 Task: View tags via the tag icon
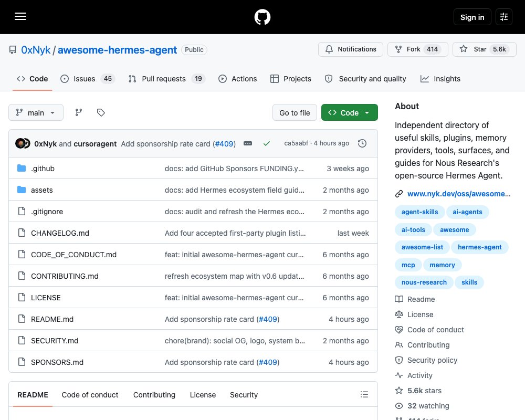tap(101, 112)
